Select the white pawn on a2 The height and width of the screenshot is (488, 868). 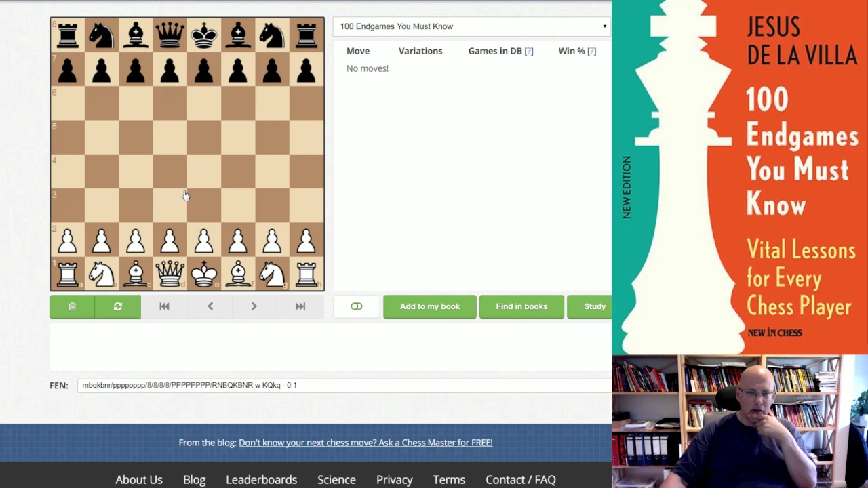click(x=68, y=239)
